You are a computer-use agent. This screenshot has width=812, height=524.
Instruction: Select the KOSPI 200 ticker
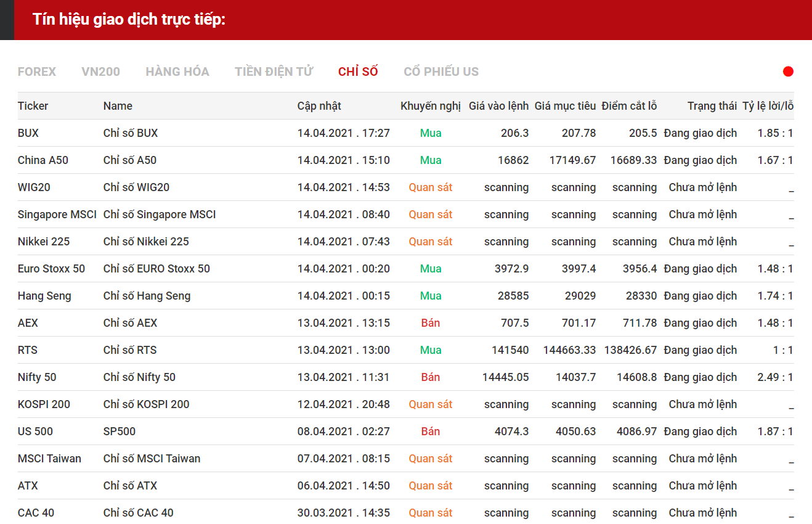tap(44, 404)
